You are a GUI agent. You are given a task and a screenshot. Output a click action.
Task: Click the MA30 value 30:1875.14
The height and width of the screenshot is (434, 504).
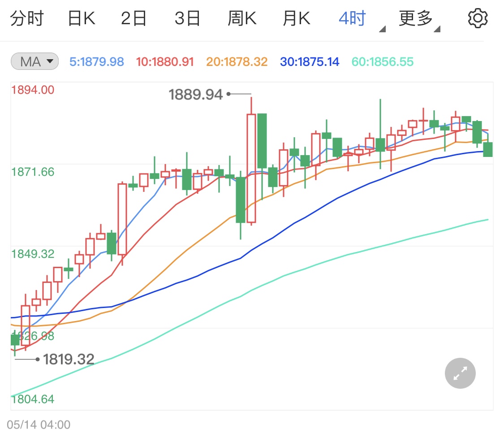pyautogui.click(x=310, y=61)
